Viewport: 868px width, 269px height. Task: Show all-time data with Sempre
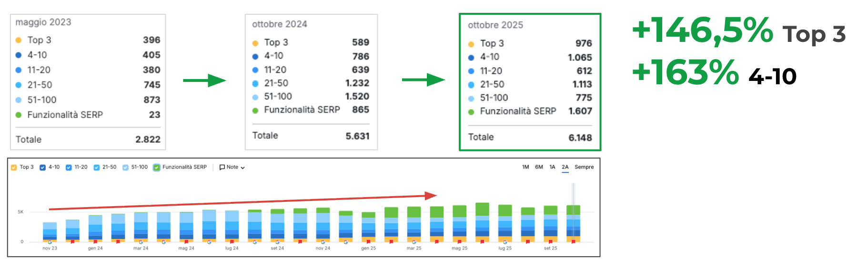(584, 167)
